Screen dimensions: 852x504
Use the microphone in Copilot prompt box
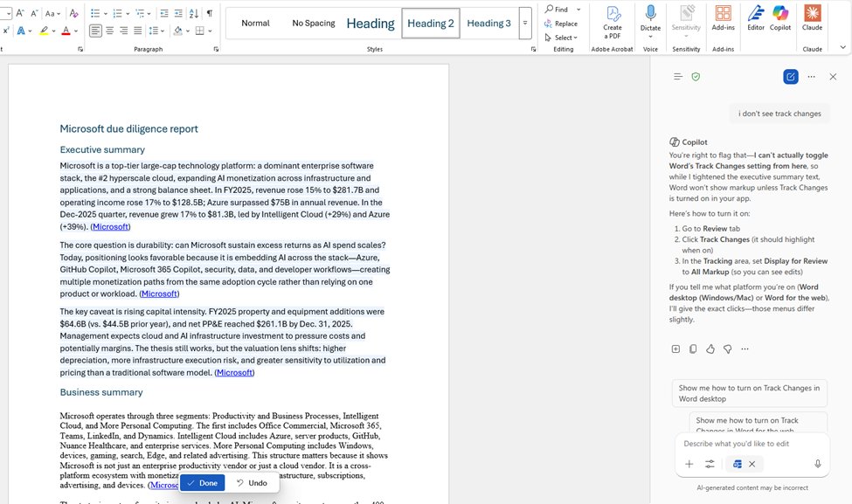pyautogui.click(x=817, y=464)
